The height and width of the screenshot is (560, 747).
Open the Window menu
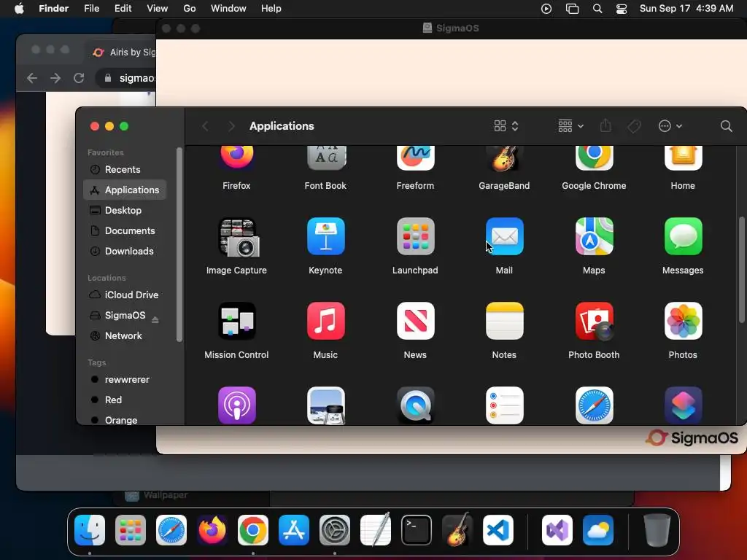click(228, 9)
